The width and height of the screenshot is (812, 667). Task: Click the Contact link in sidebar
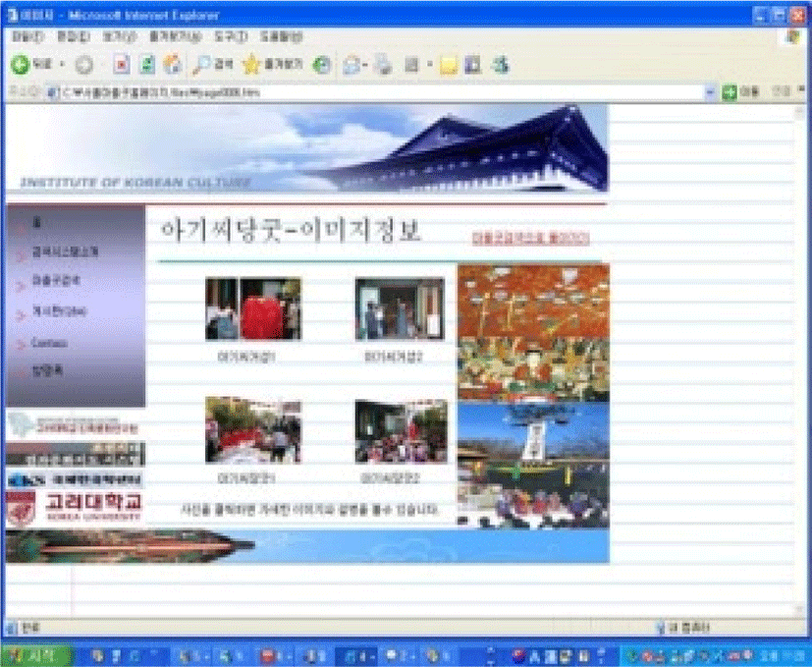49,344
